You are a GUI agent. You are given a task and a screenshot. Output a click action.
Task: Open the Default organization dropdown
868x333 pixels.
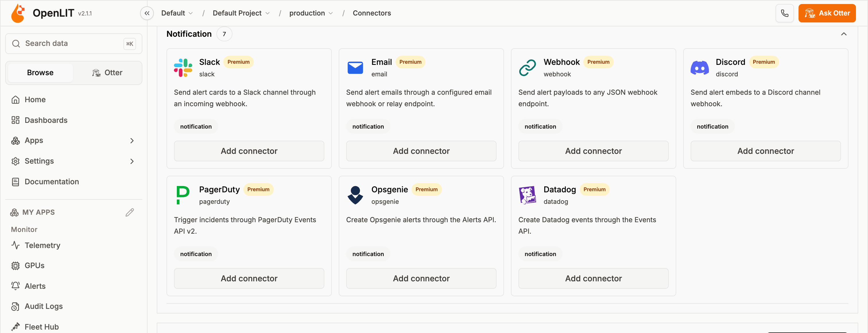[x=177, y=13]
